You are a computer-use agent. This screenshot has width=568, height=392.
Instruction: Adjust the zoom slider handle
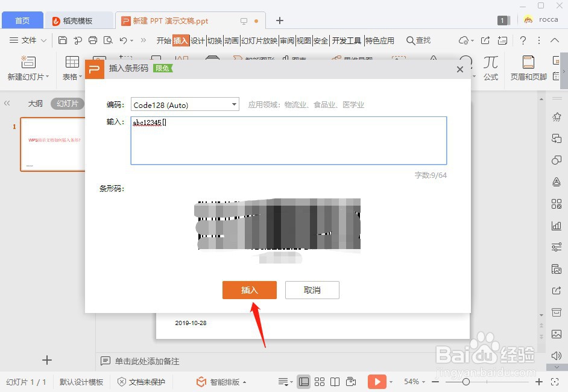point(466,382)
